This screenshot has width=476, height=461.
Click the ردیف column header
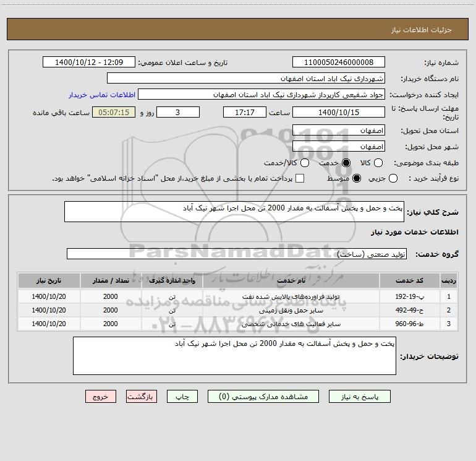pos(449,280)
